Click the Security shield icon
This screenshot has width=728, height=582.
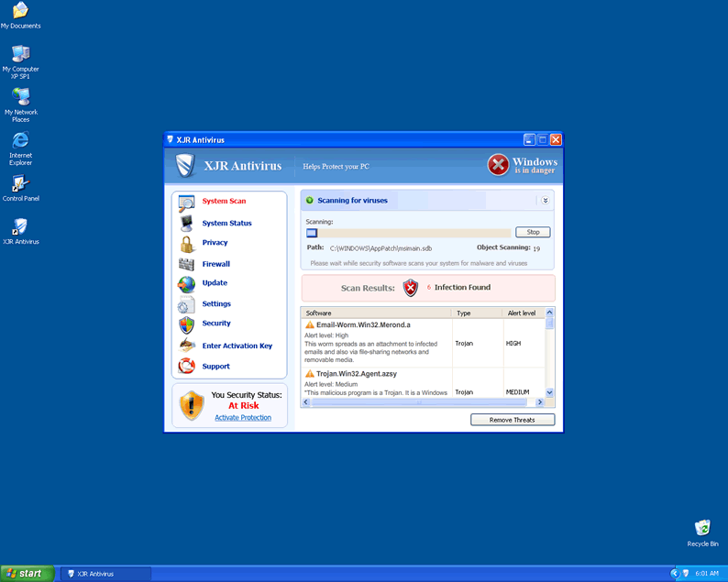(x=186, y=324)
